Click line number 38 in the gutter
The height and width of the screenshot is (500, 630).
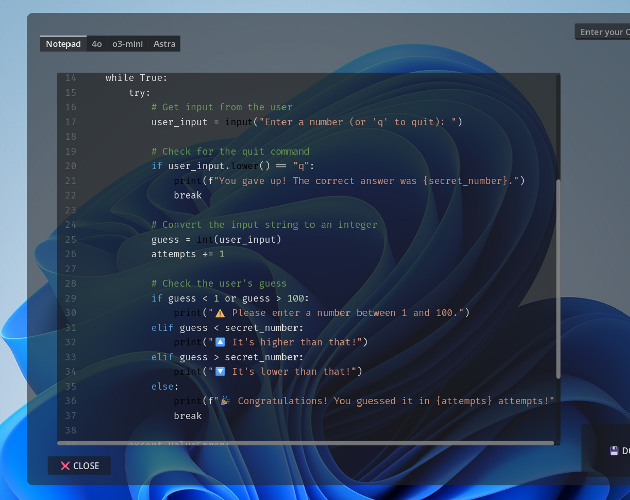pyautogui.click(x=71, y=430)
